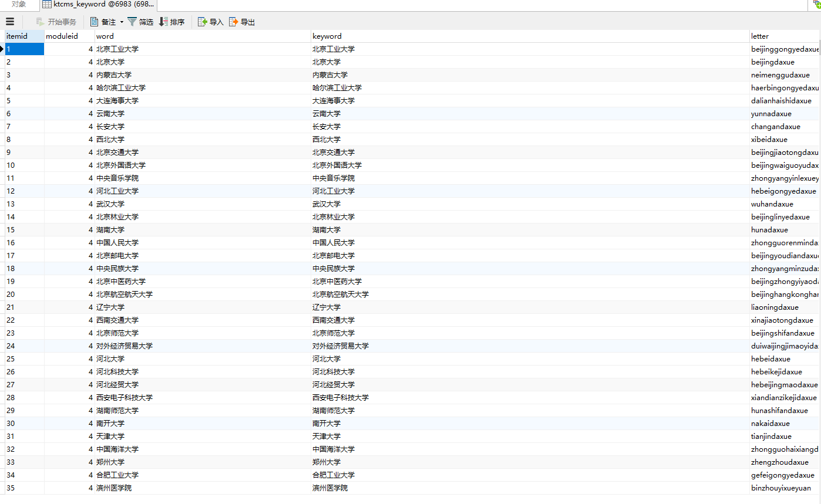Select the word cell 北京交通大学

[x=203, y=153]
